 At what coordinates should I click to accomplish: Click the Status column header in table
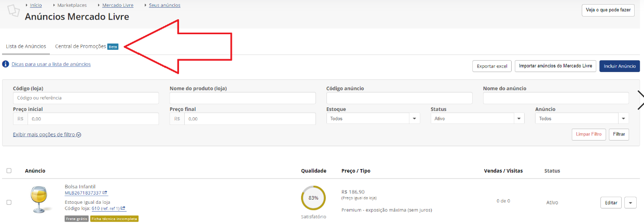pyautogui.click(x=552, y=171)
